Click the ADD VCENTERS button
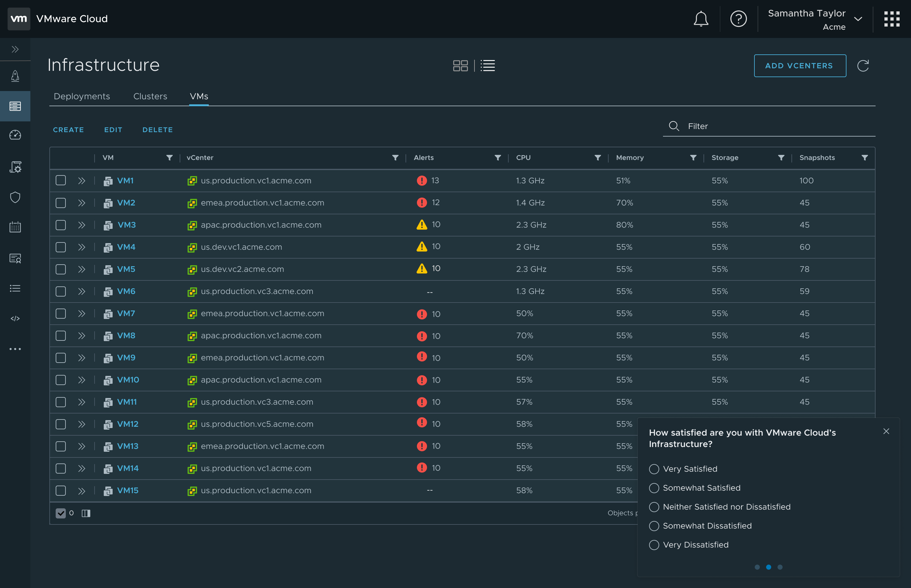The image size is (911, 588). coord(800,66)
